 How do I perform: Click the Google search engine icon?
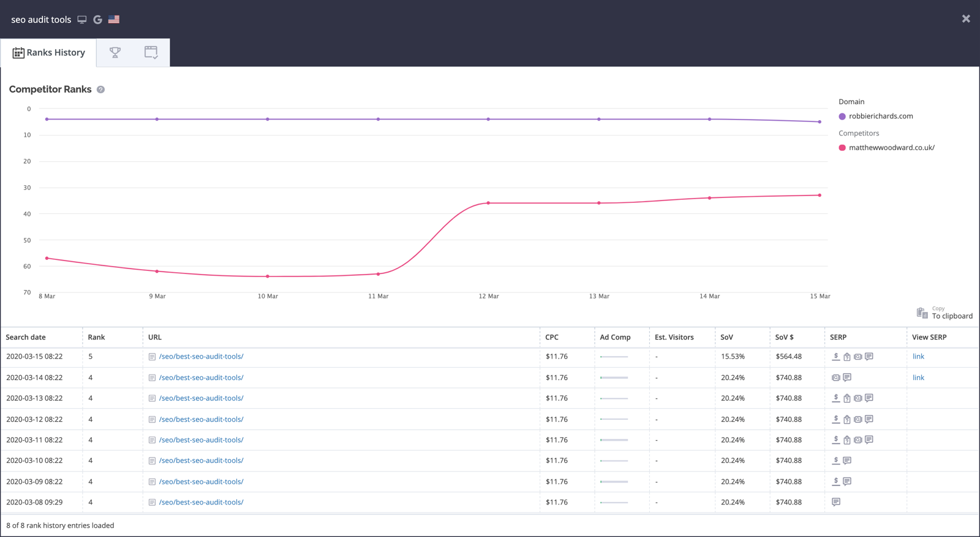click(x=97, y=20)
